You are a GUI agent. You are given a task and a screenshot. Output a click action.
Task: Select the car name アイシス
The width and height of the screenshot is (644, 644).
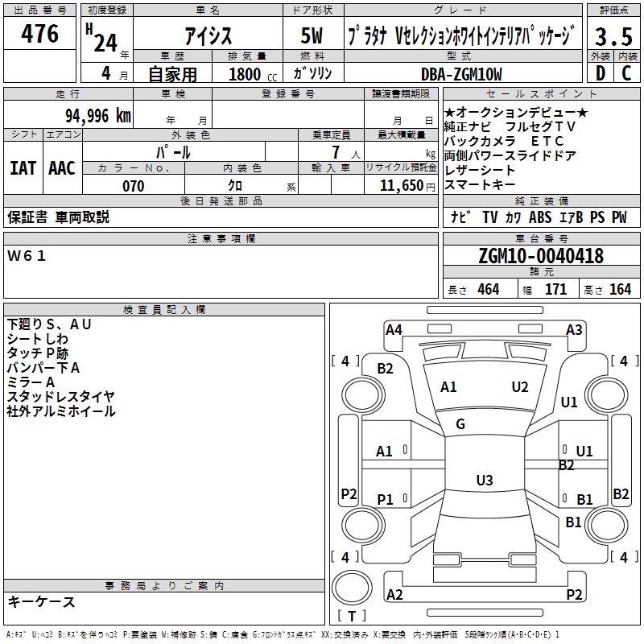point(208,35)
